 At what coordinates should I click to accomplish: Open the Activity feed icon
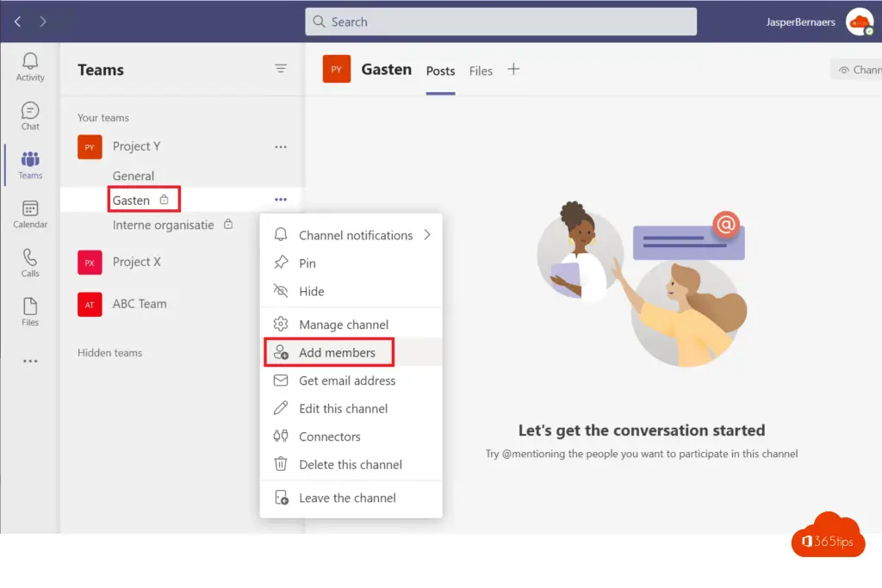tap(30, 66)
